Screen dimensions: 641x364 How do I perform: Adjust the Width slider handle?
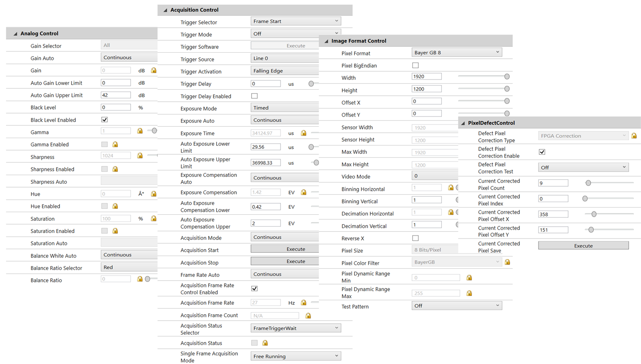[x=507, y=77]
